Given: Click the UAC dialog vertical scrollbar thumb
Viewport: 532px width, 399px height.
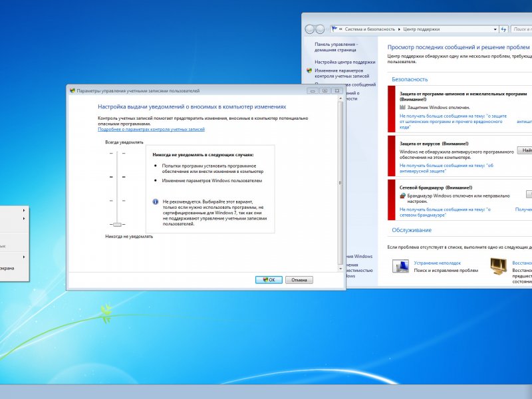Looking at the screenshot, I should click(340, 183).
